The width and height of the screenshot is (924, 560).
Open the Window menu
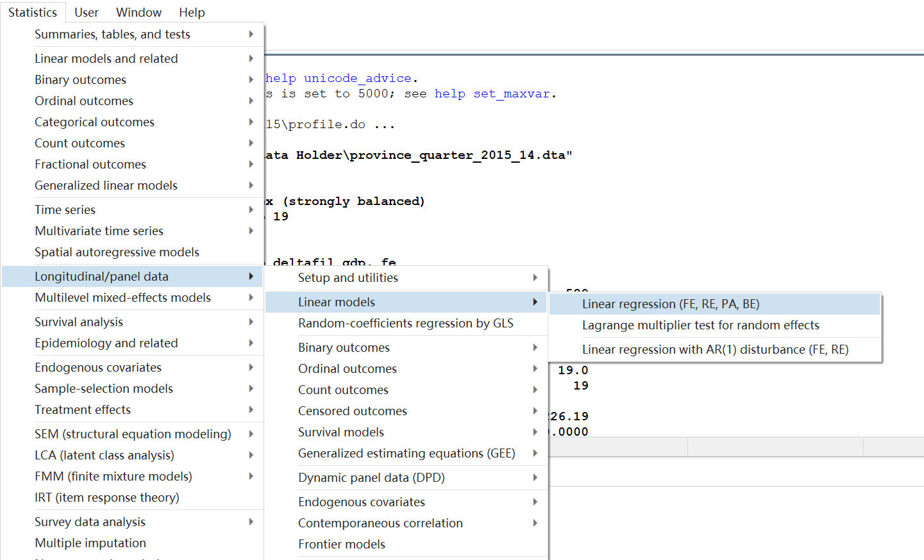(139, 12)
